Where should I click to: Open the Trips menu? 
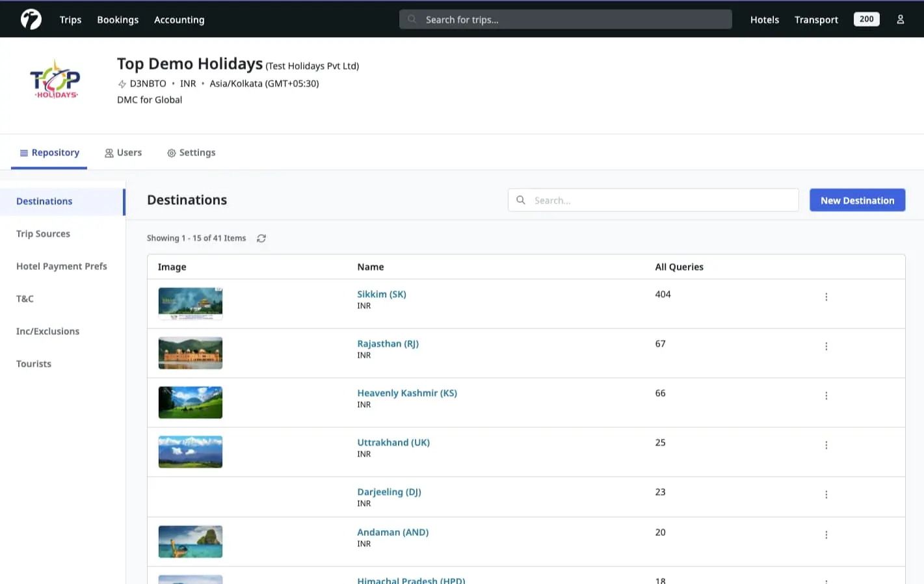[x=70, y=20]
